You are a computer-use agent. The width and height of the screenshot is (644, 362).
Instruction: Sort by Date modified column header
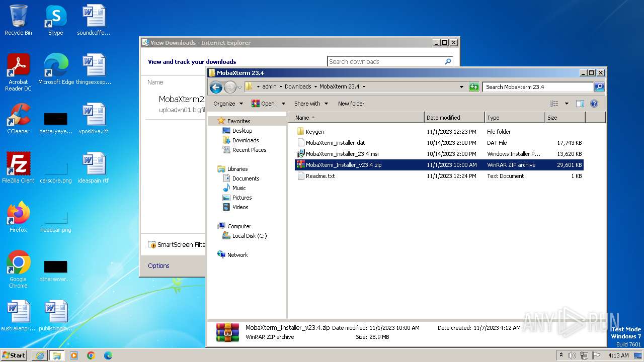pyautogui.click(x=454, y=118)
